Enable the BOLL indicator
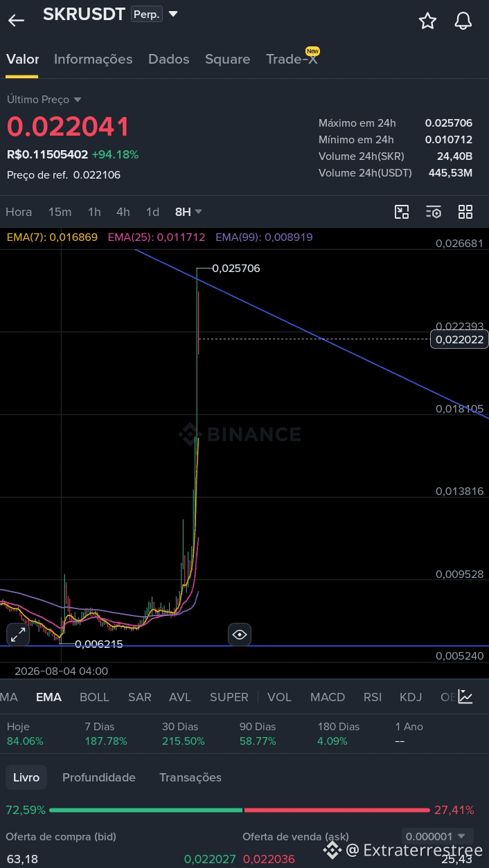Viewport: 489px width, 868px height. pyautogui.click(x=94, y=697)
